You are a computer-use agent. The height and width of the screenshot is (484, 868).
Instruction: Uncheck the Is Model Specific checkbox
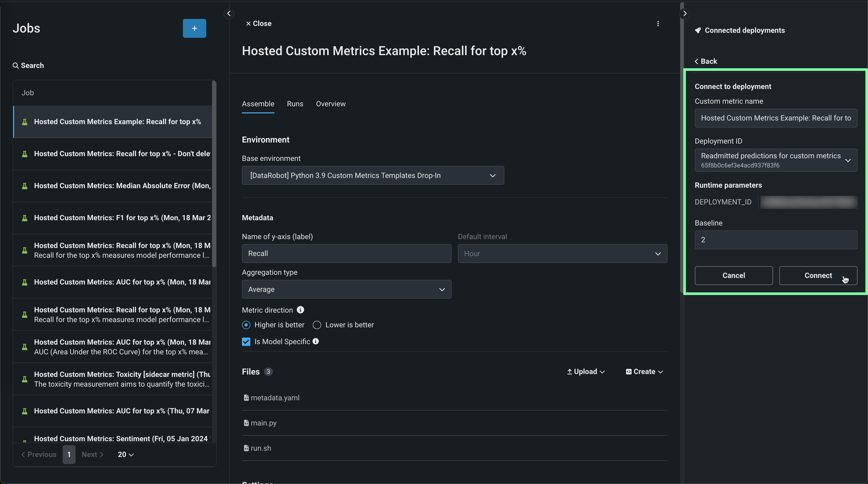click(246, 342)
